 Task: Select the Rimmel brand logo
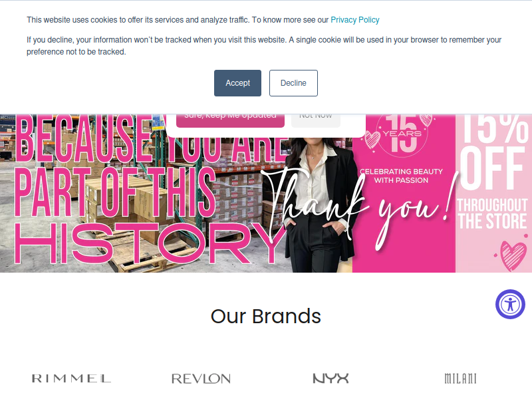click(71, 378)
